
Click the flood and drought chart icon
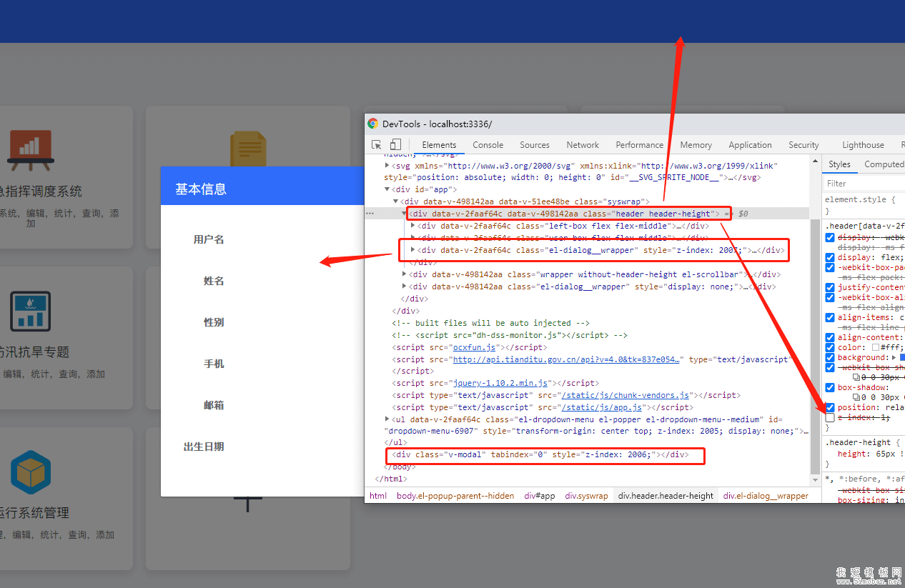[31, 311]
